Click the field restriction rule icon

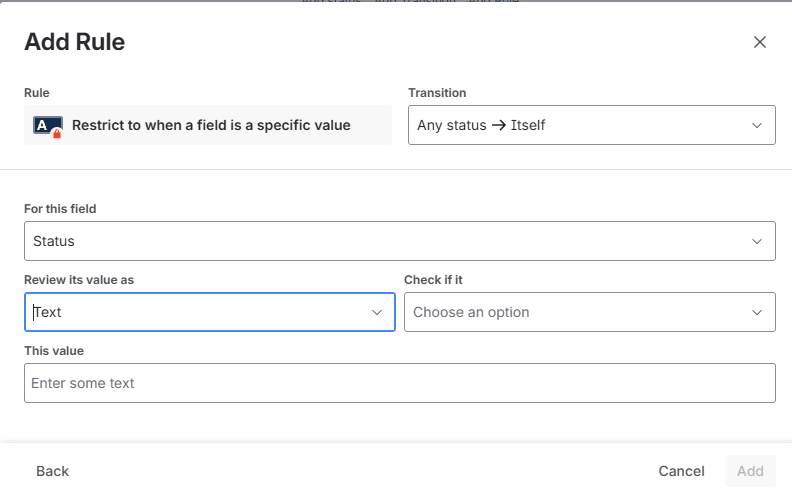coord(48,126)
